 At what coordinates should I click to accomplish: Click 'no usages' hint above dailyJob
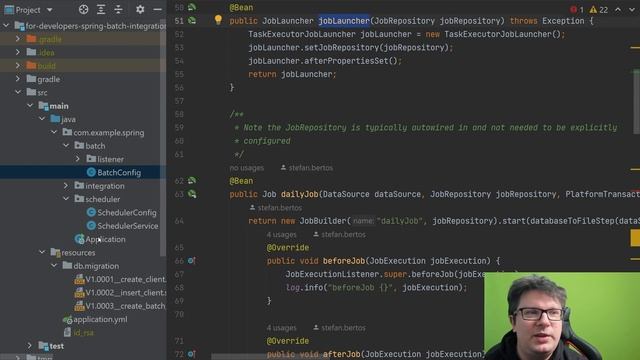247,168
